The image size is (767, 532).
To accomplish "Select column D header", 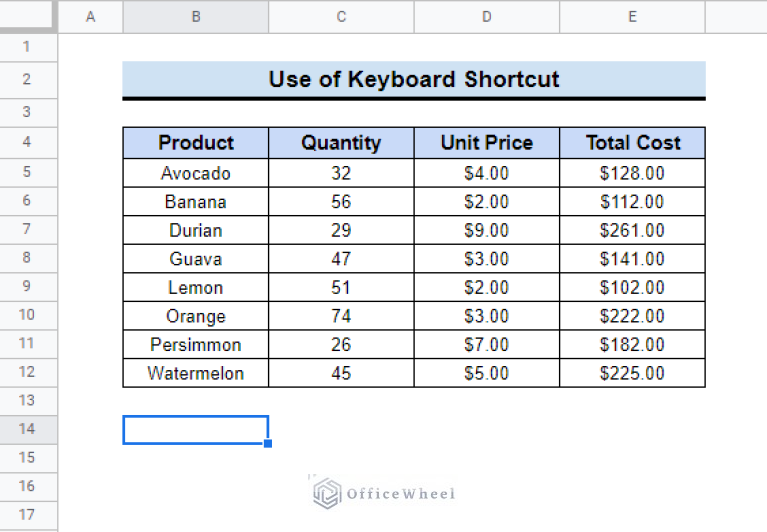I will click(486, 16).
